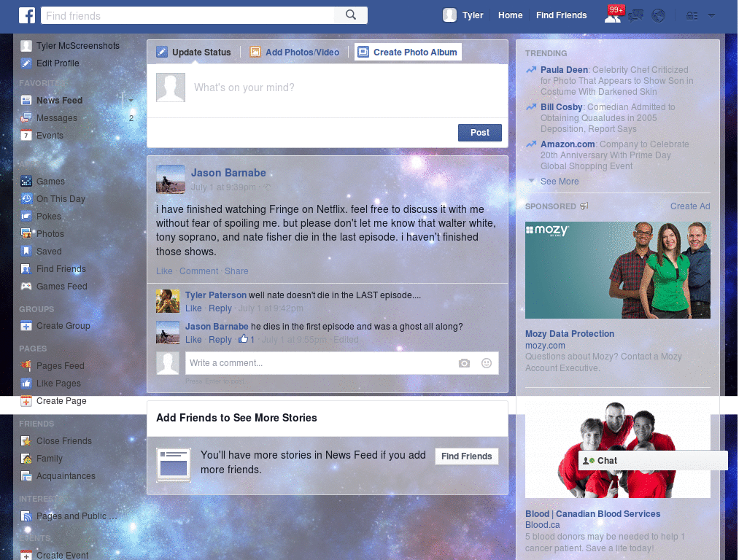Click the Photos sidebar icon
The width and height of the screenshot is (747, 560).
pos(26,234)
